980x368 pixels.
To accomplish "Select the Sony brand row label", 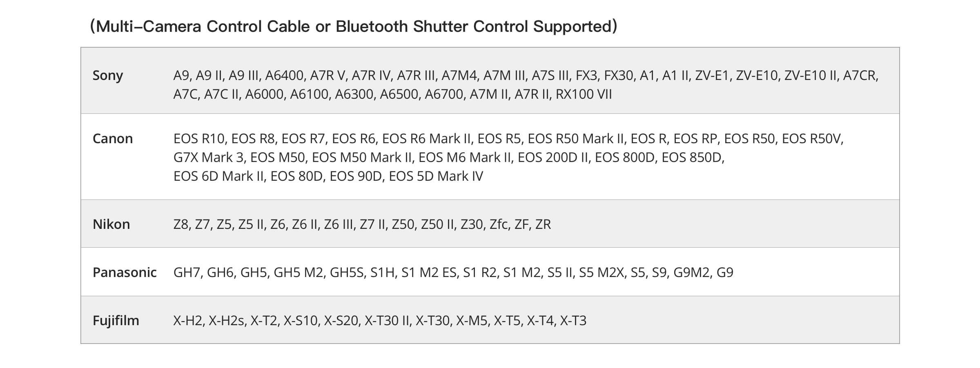I will pyautogui.click(x=107, y=75).
